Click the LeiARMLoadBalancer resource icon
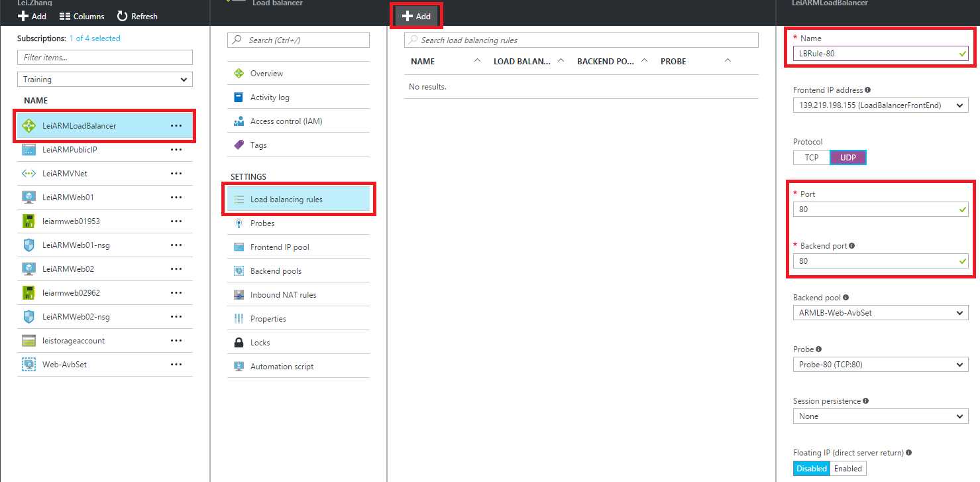 tap(28, 126)
